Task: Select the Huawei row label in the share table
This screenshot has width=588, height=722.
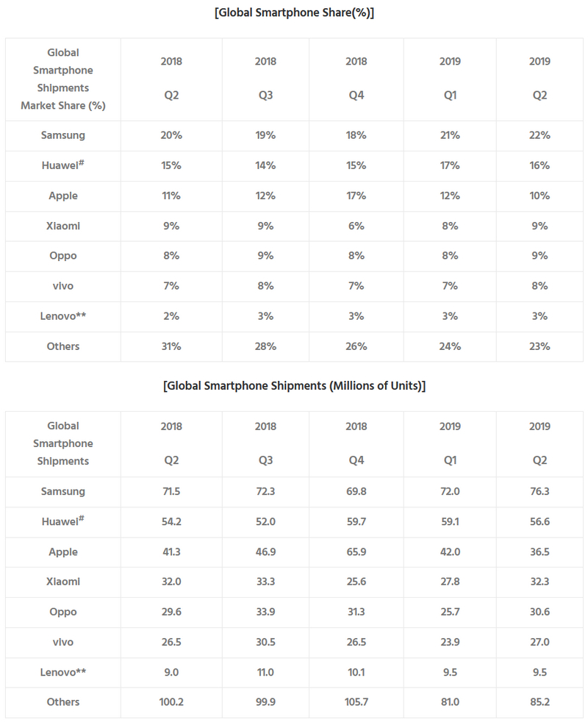Action: click(63, 165)
